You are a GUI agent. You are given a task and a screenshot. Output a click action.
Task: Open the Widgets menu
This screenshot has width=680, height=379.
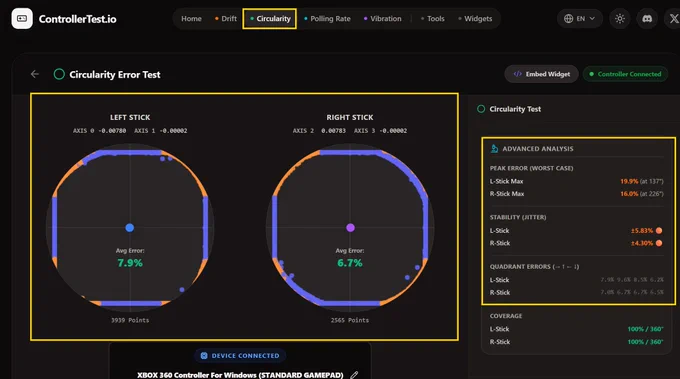475,19
